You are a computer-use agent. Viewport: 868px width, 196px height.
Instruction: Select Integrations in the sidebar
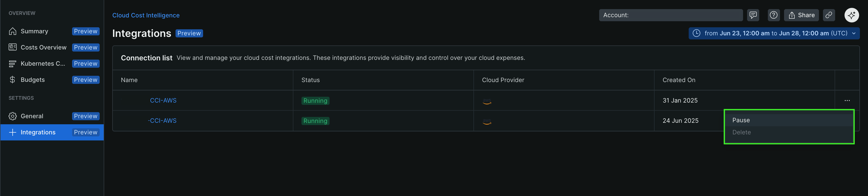click(38, 132)
